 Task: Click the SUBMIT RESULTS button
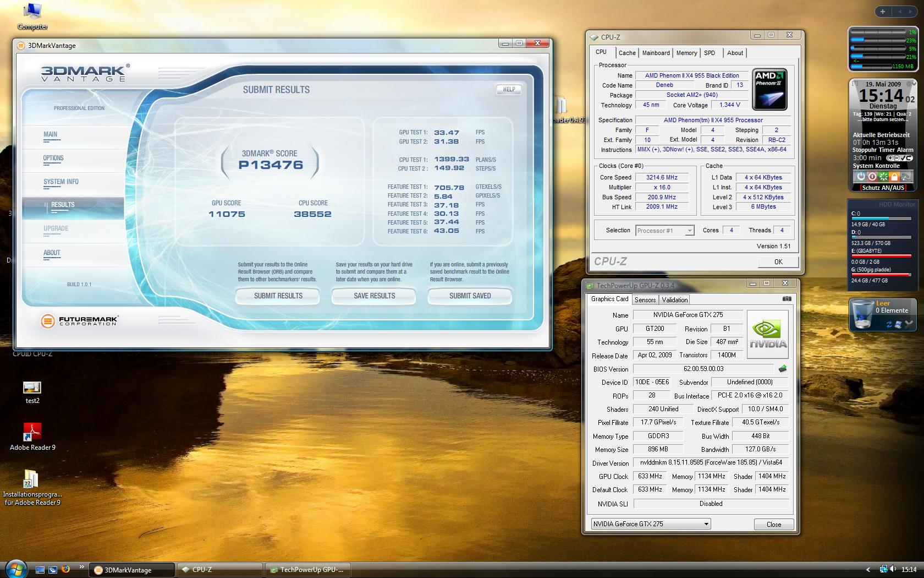[x=278, y=296]
